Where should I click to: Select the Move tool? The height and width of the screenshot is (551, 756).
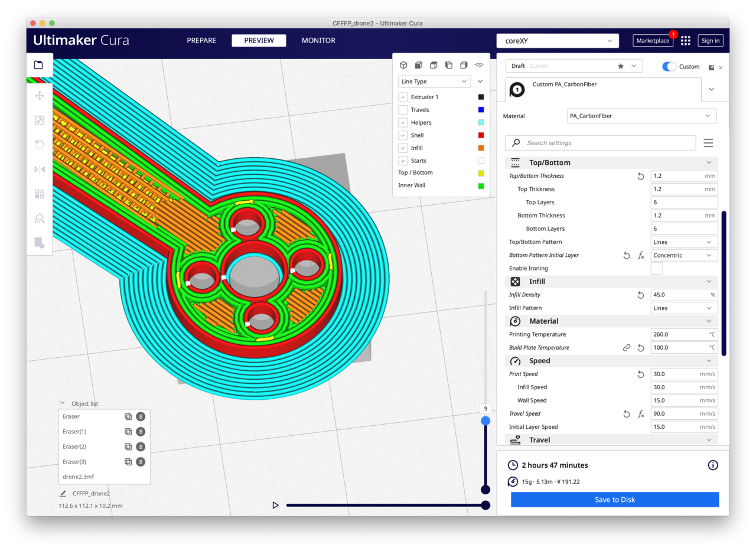click(40, 96)
